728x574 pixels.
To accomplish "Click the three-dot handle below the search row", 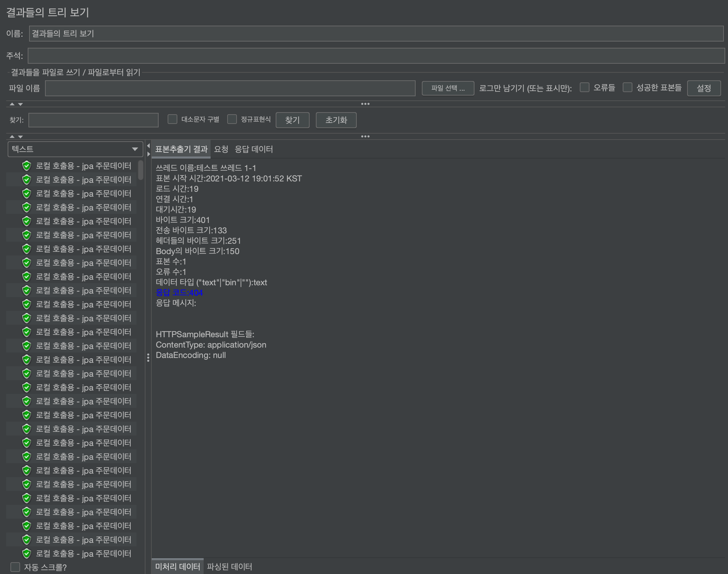I will click(365, 136).
